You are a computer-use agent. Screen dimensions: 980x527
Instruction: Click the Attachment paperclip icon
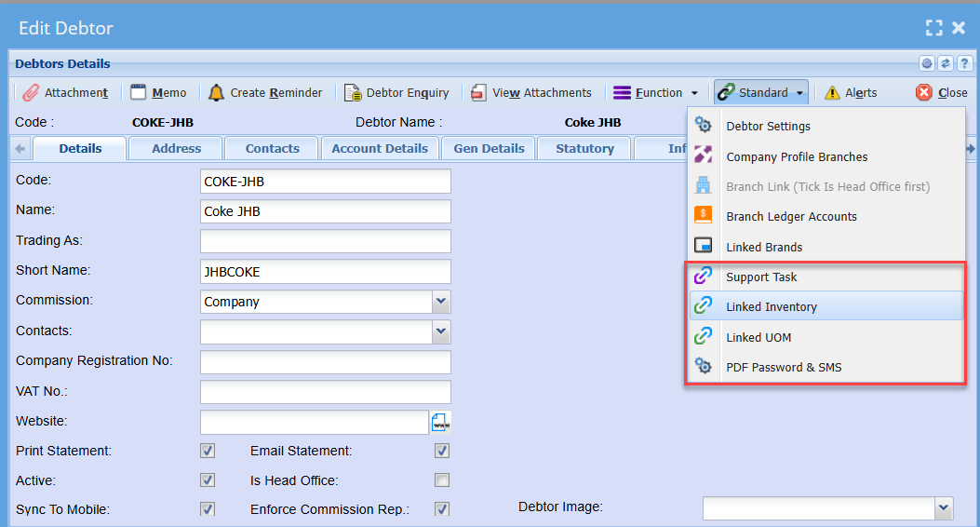(x=31, y=93)
